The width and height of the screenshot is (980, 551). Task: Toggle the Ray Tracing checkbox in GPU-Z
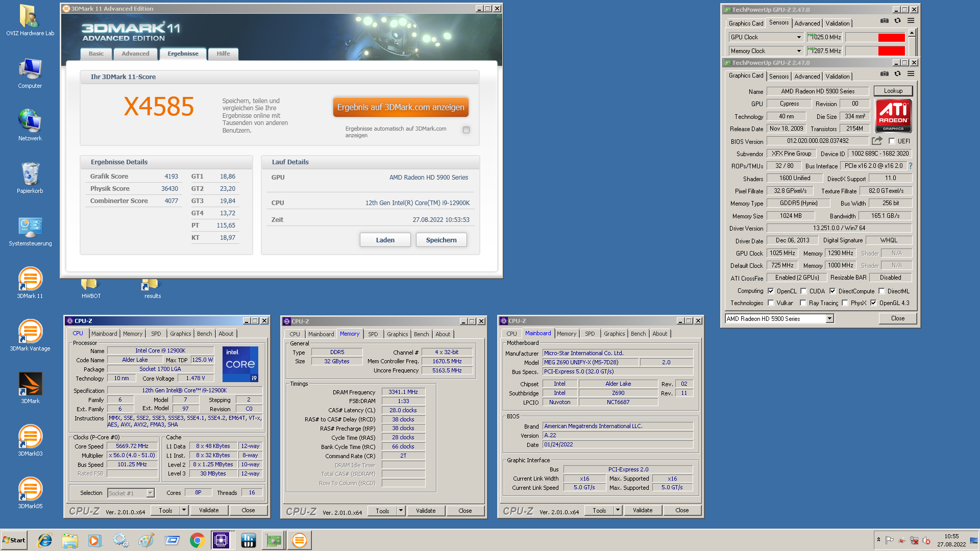pos(803,303)
